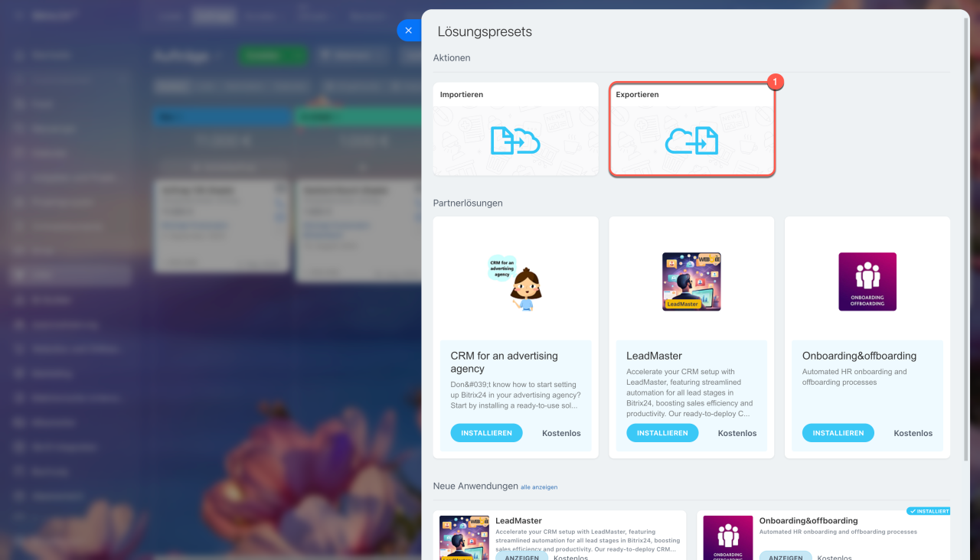This screenshot has height=560, width=980.
Task: Open Onboarding&offboarding title under Neue Anwendungen
Action: click(808, 521)
